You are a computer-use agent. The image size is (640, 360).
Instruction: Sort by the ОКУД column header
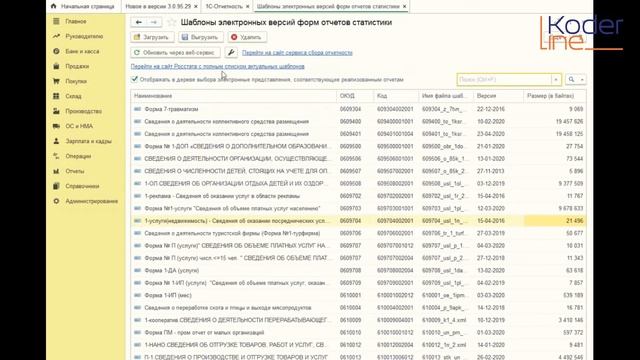pyautogui.click(x=355, y=96)
